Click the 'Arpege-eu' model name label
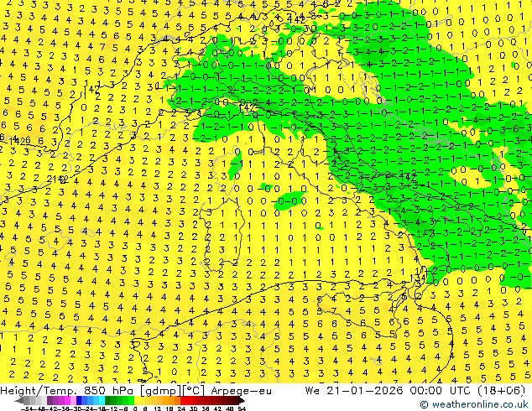Viewport: 532px width, 411px height. click(x=241, y=391)
